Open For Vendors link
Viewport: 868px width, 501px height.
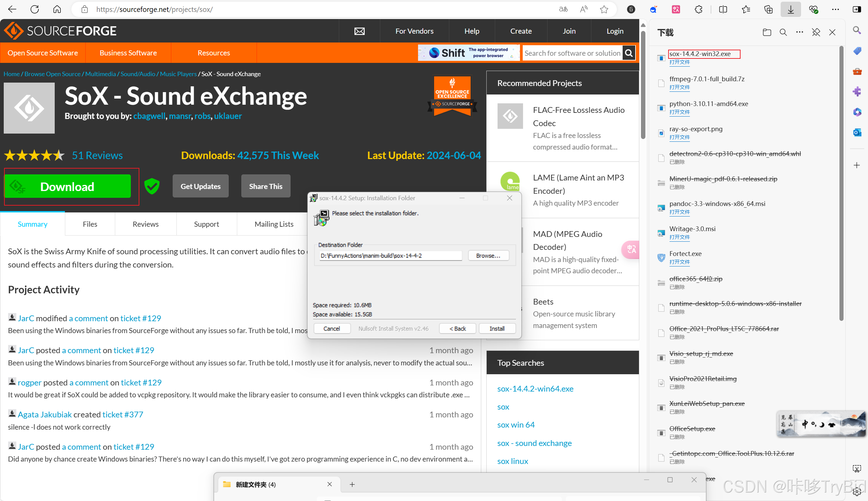point(414,31)
